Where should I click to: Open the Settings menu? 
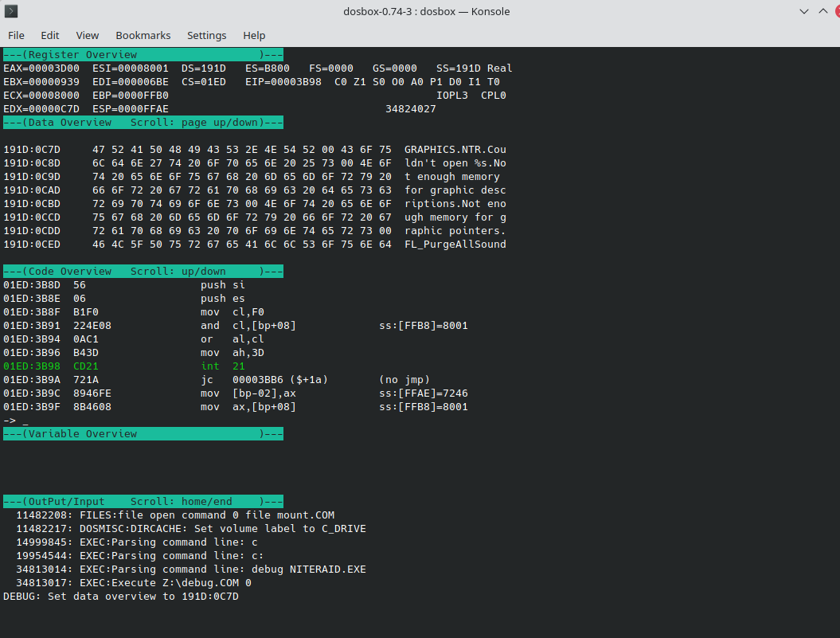pos(206,35)
